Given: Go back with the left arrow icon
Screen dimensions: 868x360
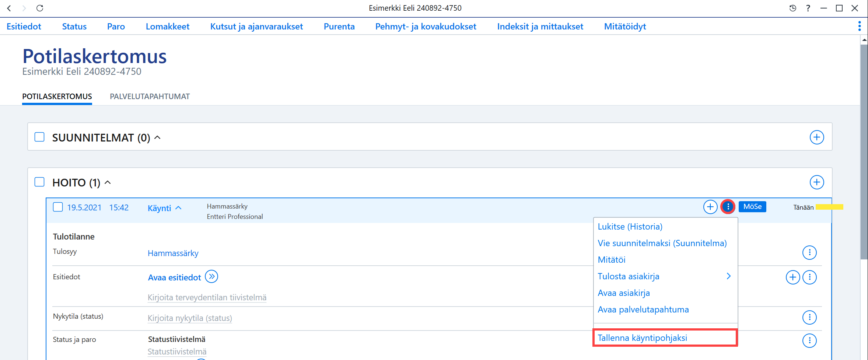Looking at the screenshot, I should tap(9, 8).
